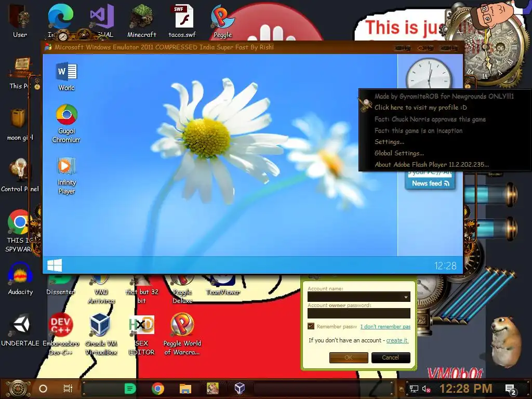Image resolution: width=532 pixels, height=399 pixels.
Task: Launch Peggle World of Warcraft icon
Action: click(182, 334)
